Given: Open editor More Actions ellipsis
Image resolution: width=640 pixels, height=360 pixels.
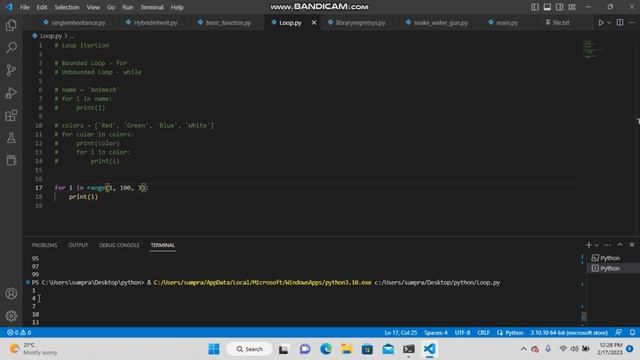Looking at the screenshot, I should click(x=632, y=22).
